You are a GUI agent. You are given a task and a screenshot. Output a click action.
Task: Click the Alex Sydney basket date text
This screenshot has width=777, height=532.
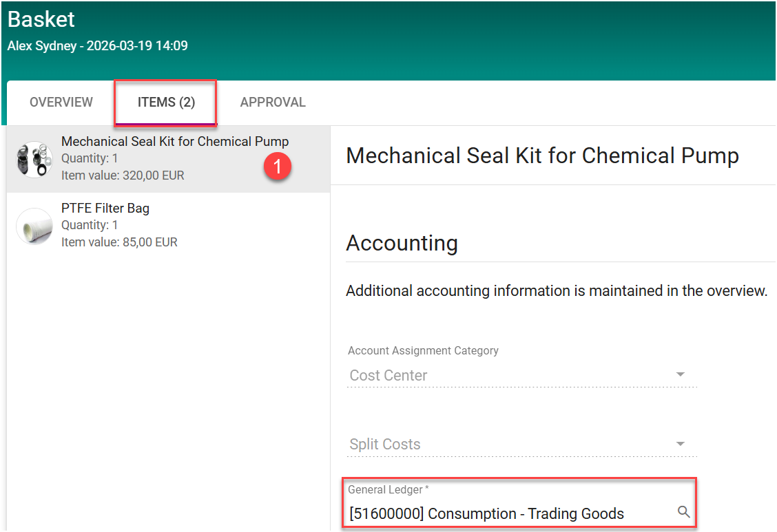click(x=97, y=46)
